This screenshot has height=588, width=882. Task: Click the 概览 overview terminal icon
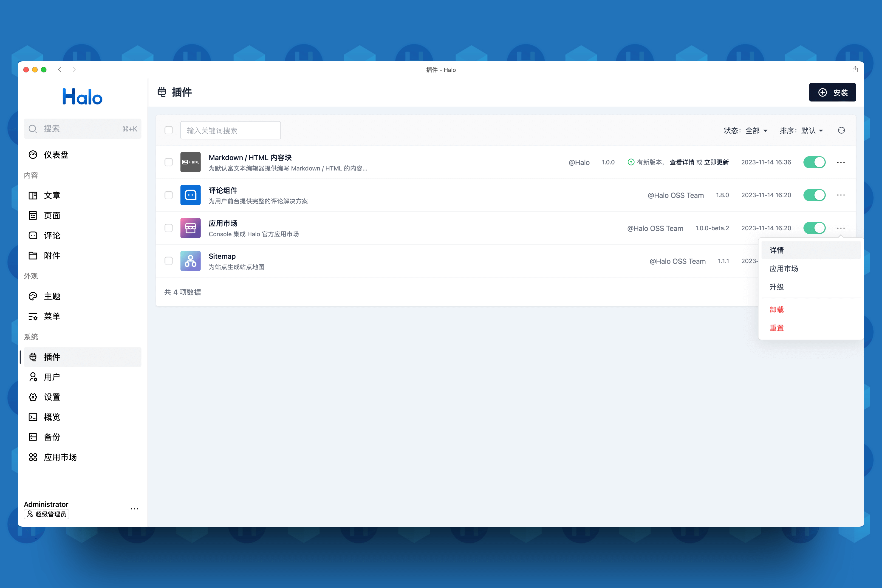(x=33, y=417)
